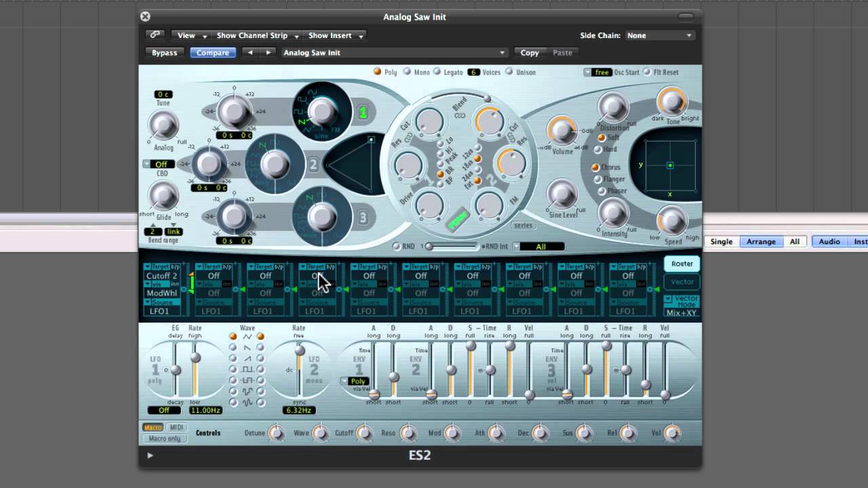Click the oscillator 1 waveform selector knob

pos(322,111)
